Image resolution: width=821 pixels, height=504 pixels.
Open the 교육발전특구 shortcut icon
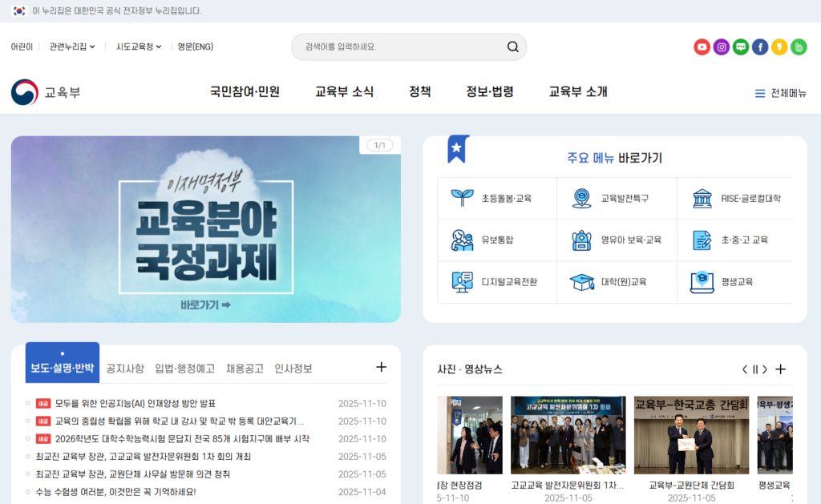click(581, 198)
